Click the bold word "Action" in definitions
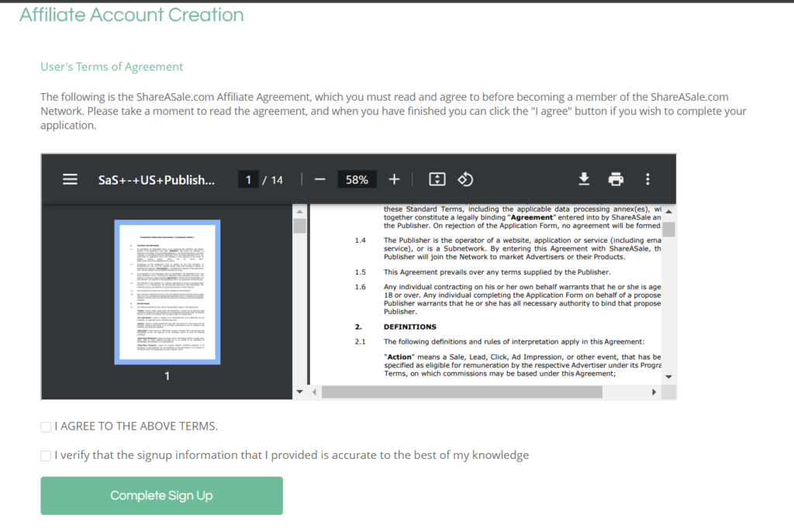Screen dimensions: 794x532 click(x=399, y=357)
